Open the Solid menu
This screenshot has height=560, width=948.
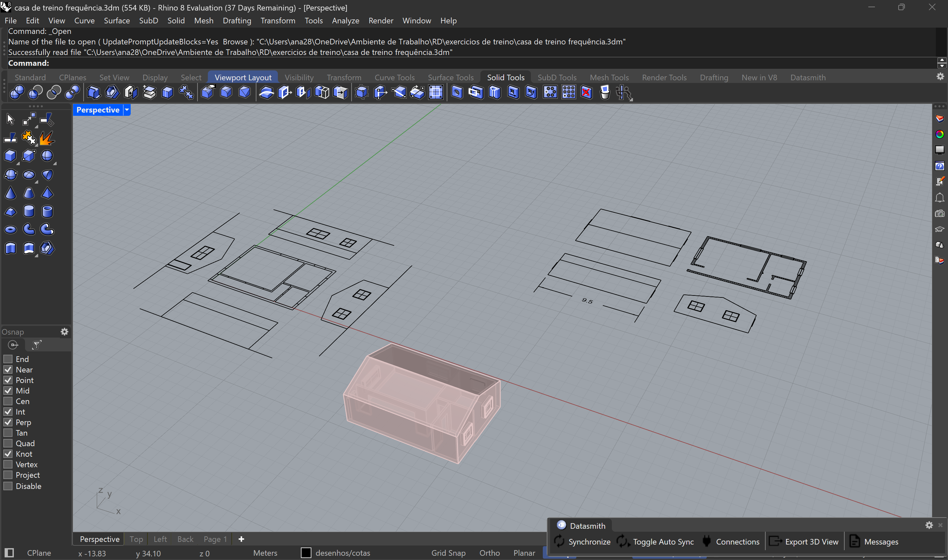tap(176, 21)
